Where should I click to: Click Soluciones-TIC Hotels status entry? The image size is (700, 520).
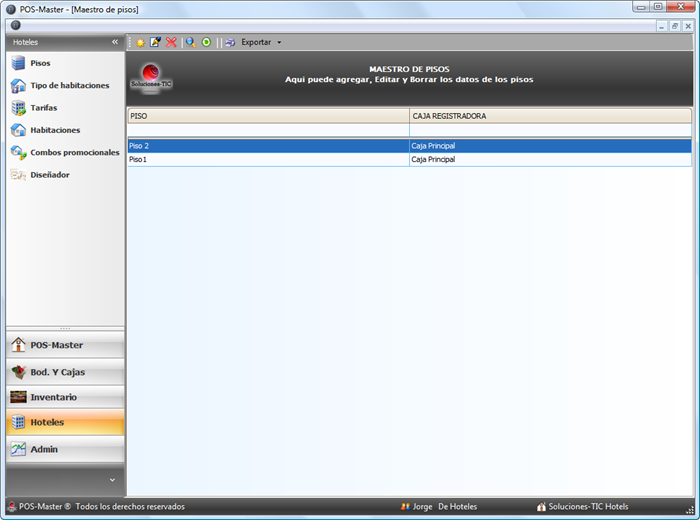click(583, 507)
